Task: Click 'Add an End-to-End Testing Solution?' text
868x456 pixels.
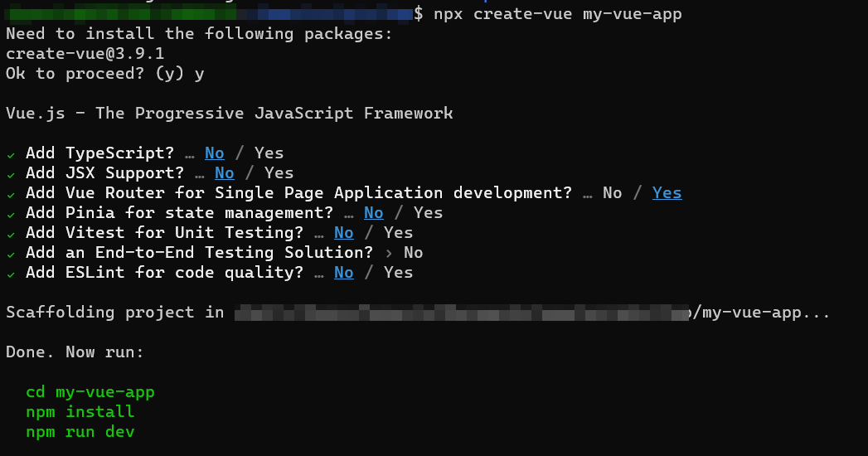Action: 199,253
